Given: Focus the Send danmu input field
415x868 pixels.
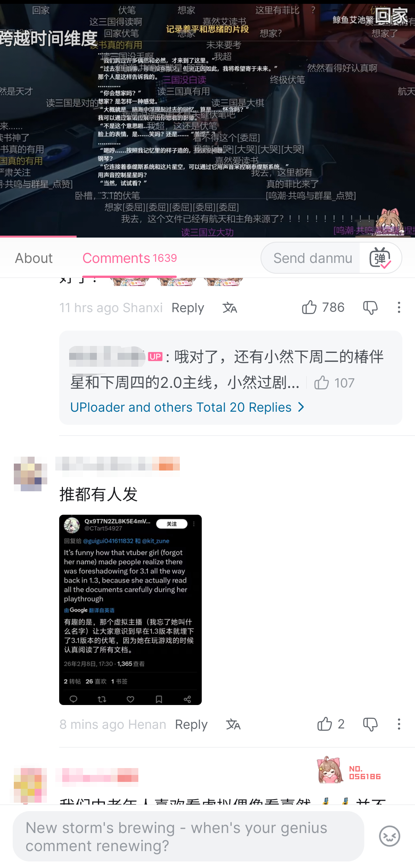Looking at the screenshot, I should coord(313,258).
